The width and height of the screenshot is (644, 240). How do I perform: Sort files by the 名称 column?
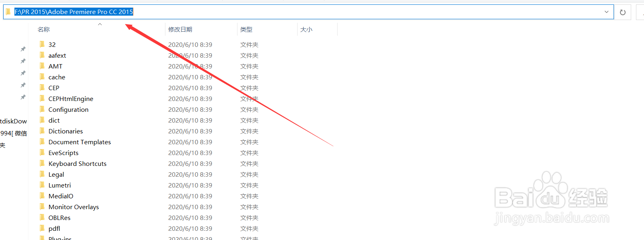tap(44, 29)
